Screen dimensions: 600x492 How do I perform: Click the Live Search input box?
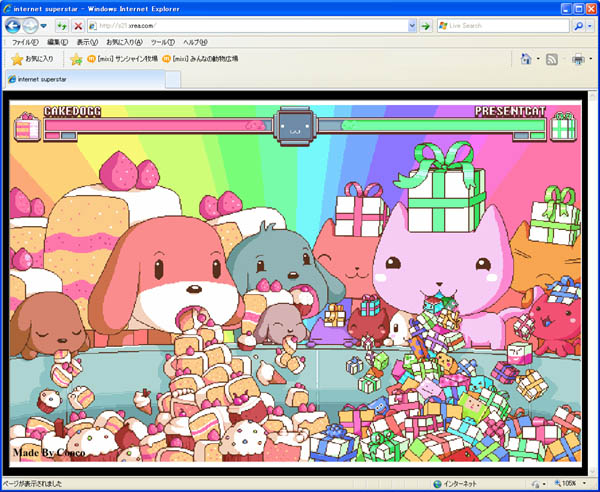503,26
